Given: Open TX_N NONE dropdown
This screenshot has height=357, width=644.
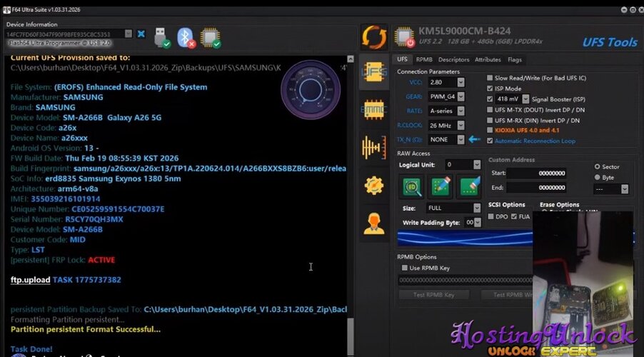Looking at the screenshot, I should point(461,140).
